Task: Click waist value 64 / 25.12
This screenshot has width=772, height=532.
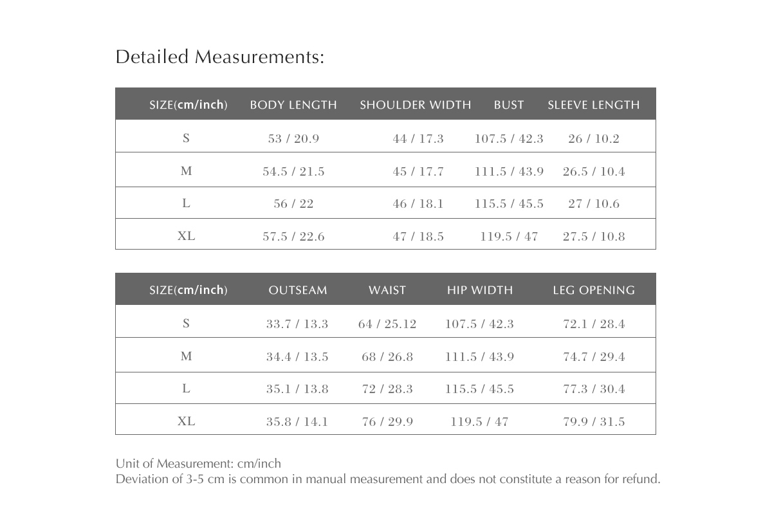Action: coord(387,324)
